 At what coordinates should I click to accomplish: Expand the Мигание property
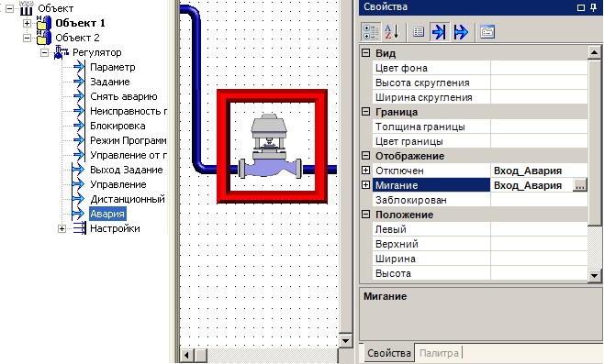coord(366,184)
